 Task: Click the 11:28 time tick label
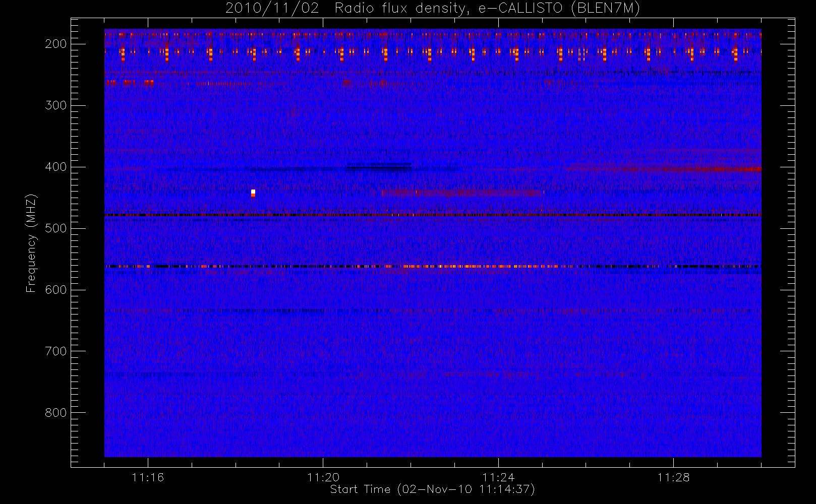pyautogui.click(x=673, y=477)
